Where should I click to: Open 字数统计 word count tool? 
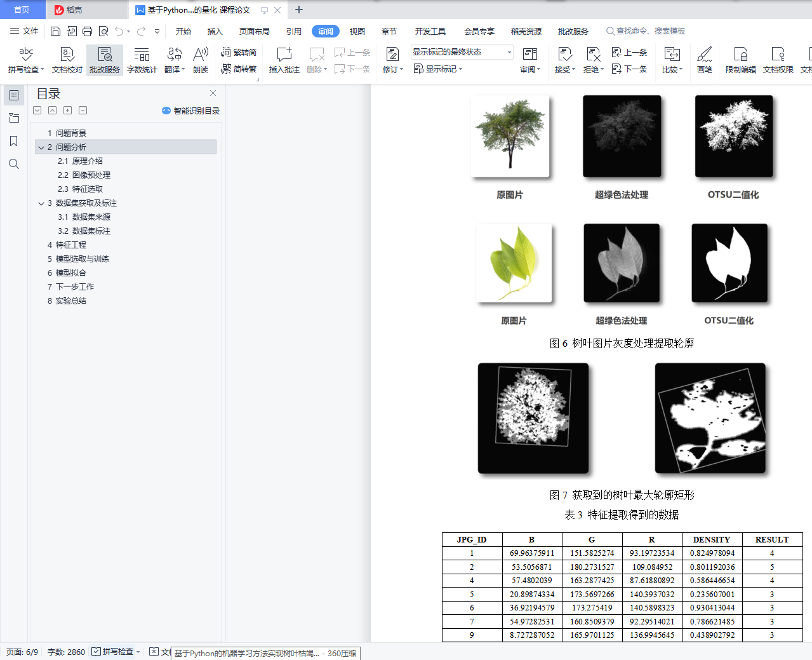[x=142, y=60]
